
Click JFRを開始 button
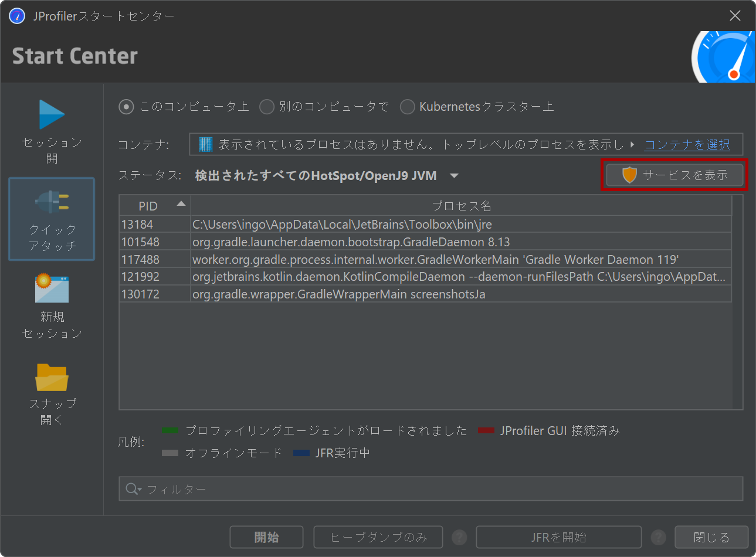558,537
